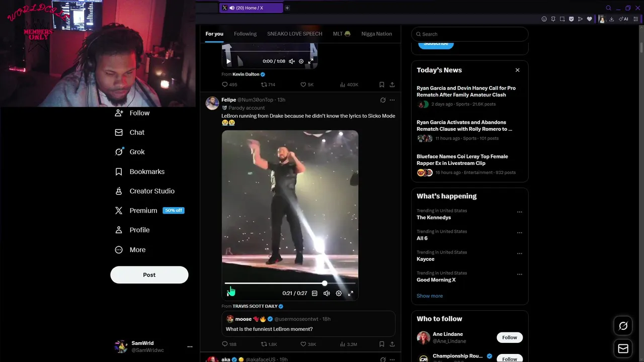The image size is (644, 362).
Task: Repost the post with 714 reposts
Action: pos(268,84)
